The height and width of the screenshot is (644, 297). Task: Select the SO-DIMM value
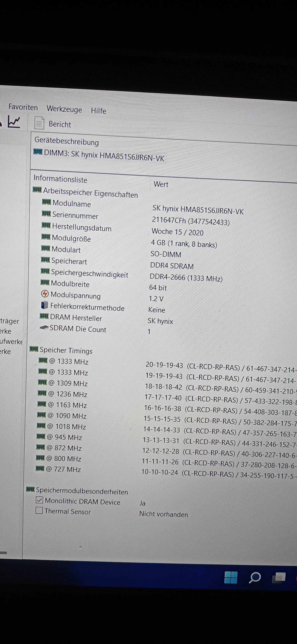tap(166, 255)
